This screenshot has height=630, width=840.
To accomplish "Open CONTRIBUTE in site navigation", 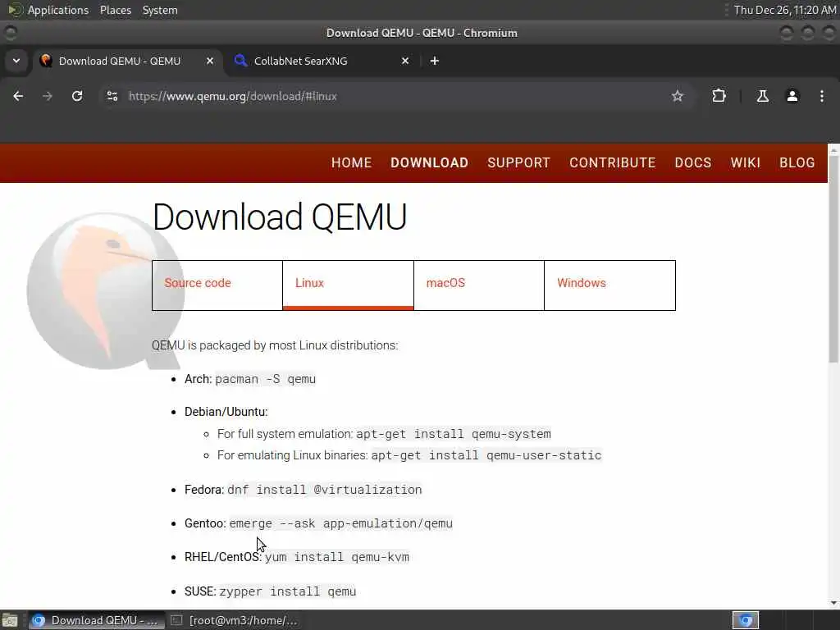I will pyautogui.click(x=612, y=163).
